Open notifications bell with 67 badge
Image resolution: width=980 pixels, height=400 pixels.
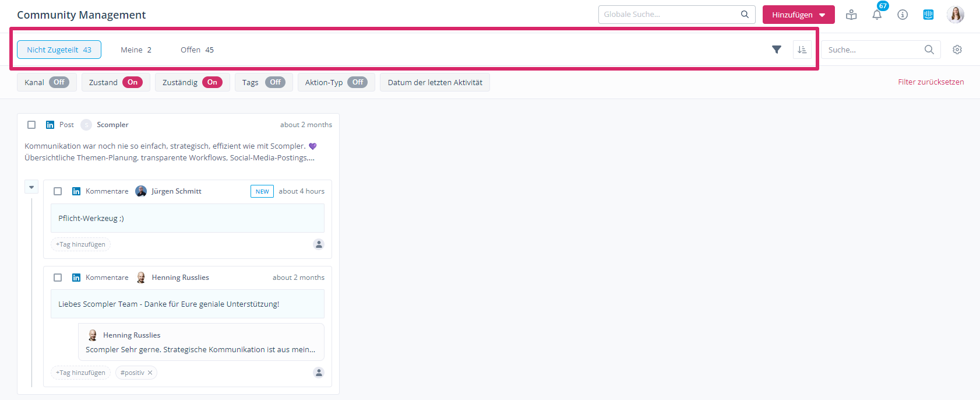(x=877, y=15)
